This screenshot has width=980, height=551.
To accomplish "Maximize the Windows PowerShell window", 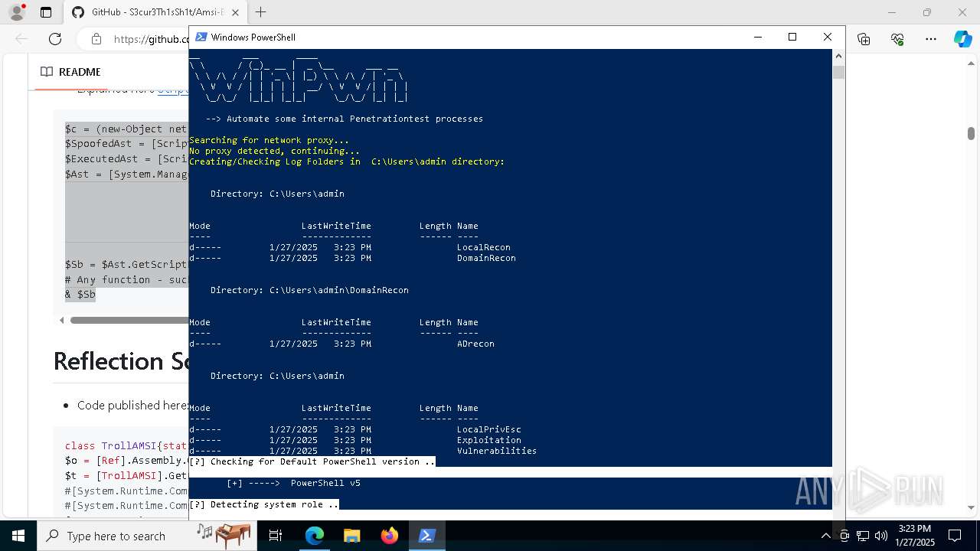I will pyautogui.click(x=792, y=37).
